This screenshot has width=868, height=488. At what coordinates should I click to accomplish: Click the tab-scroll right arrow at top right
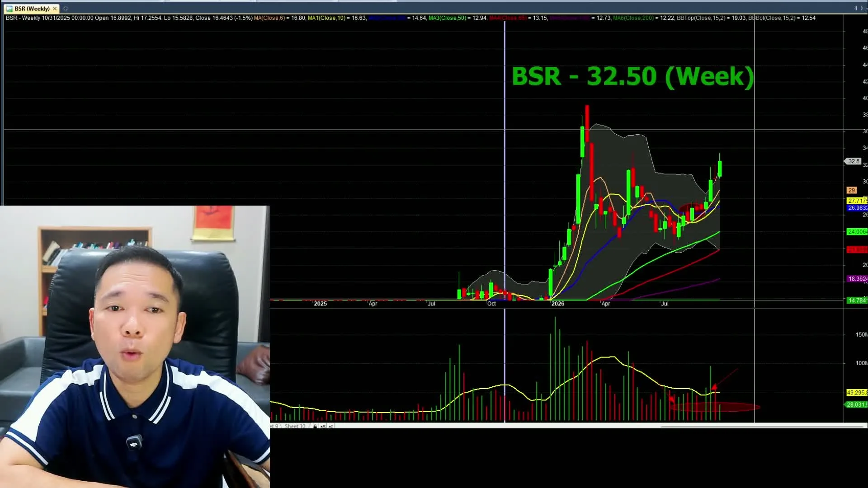tap(862, 8)
